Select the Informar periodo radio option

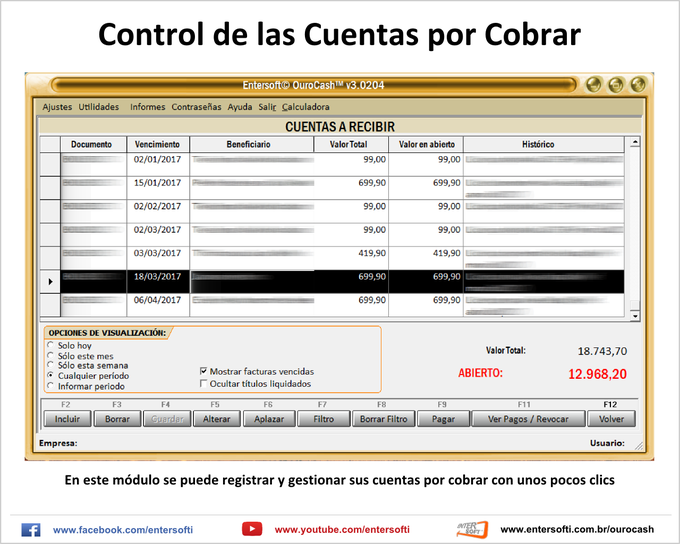[x=50, y=386]
